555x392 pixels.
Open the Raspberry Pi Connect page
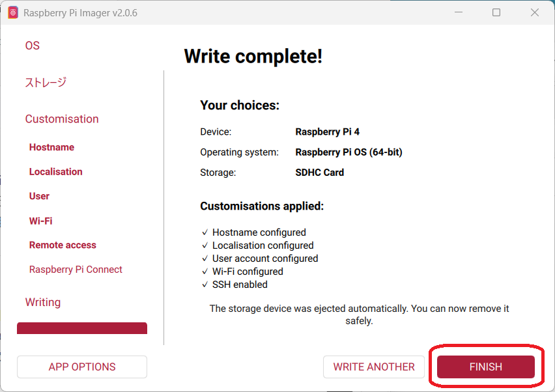(x=76, y=270)
